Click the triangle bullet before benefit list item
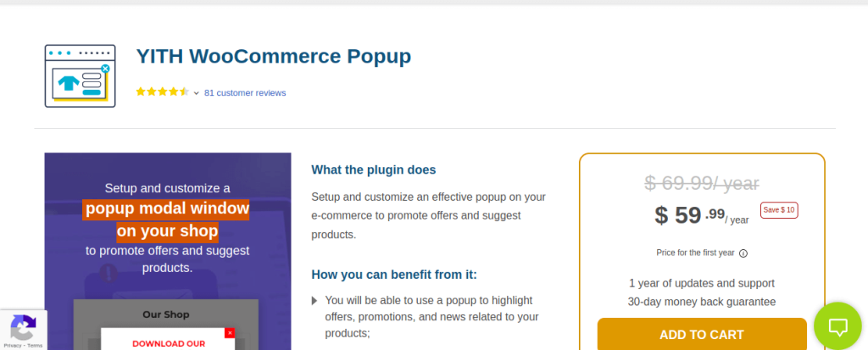 pyautogui.click(x=314, y=301)
